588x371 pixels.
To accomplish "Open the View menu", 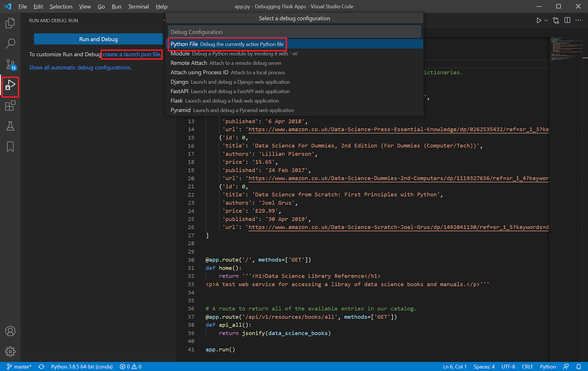I will click(x=85, y=6).
